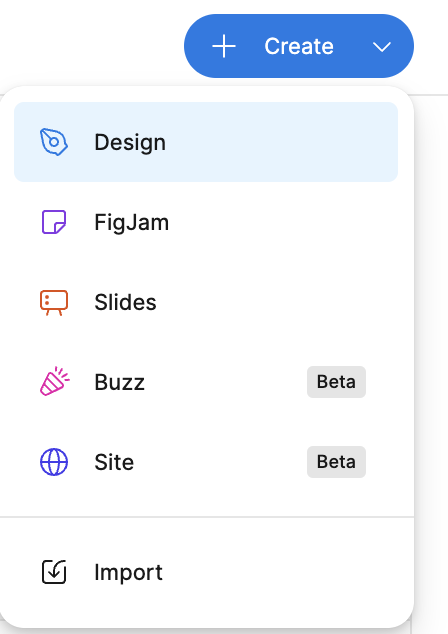This screenshot has width=448, height=634.
Task: Select the Design pen nib icon
Action: (x=54, y=142)
